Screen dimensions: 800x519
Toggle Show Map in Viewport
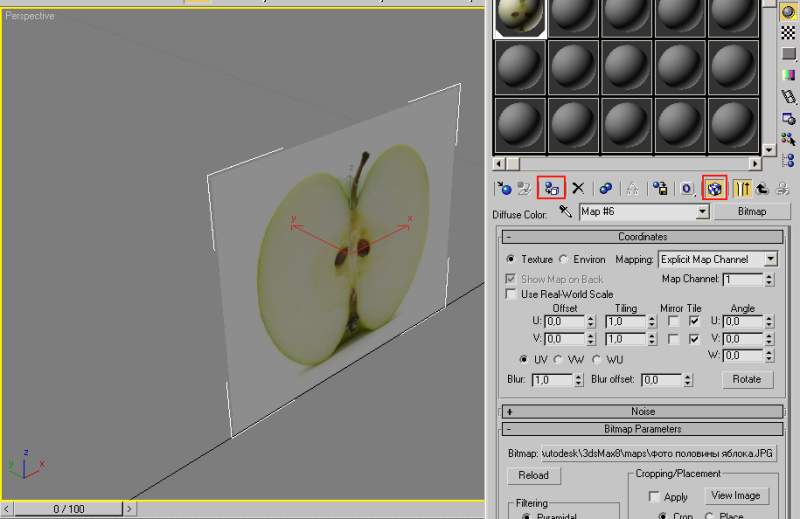tap(714, 189)
